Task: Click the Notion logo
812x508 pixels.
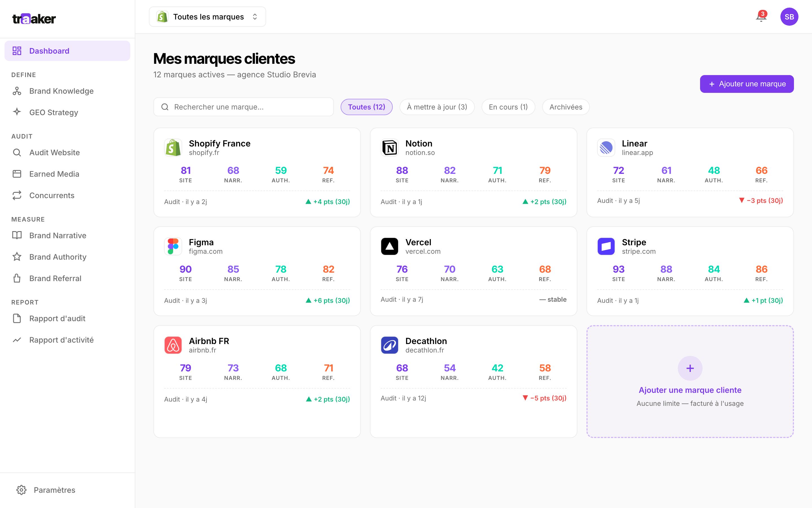Action: (390, 148)
